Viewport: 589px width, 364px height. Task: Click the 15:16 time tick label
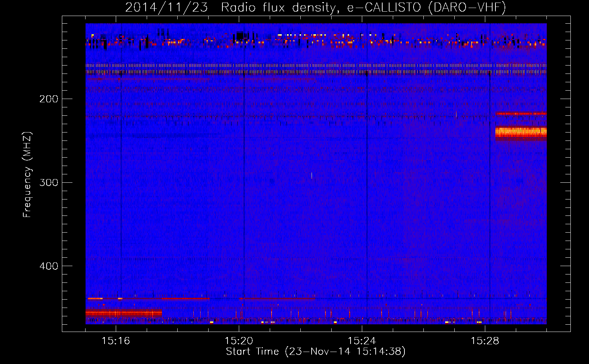[x=116, y=341]
